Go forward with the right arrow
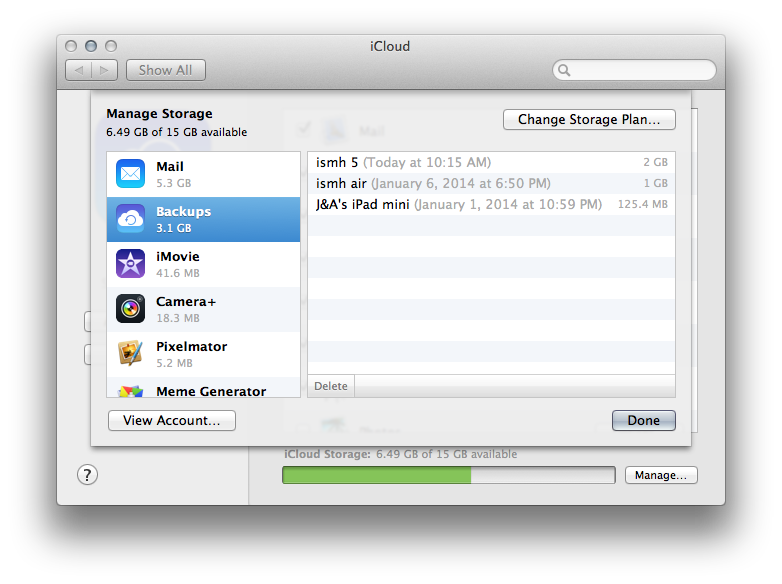 pyautogui.click(x=104, y=70)
